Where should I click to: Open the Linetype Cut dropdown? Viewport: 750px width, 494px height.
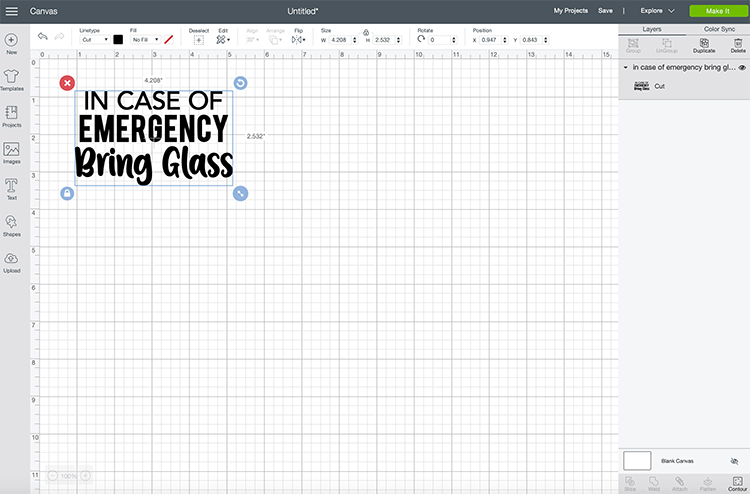(94, 40)
